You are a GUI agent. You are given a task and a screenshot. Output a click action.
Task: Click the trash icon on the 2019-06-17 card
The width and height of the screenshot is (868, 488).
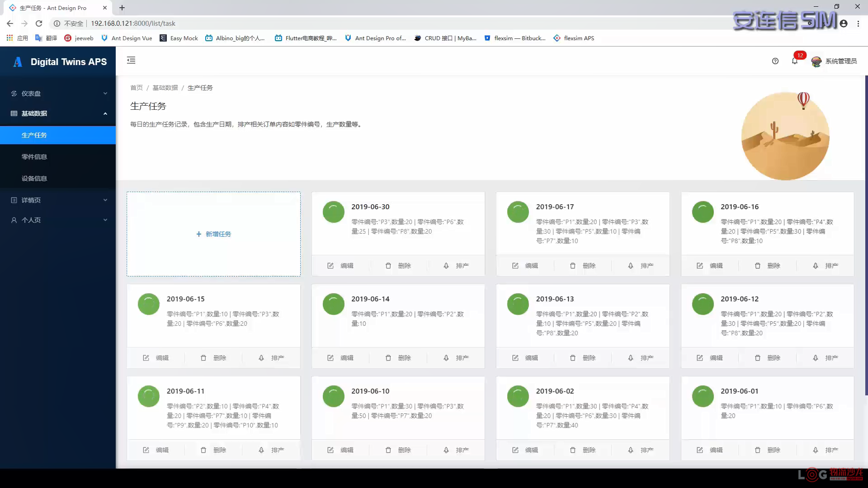573,266
